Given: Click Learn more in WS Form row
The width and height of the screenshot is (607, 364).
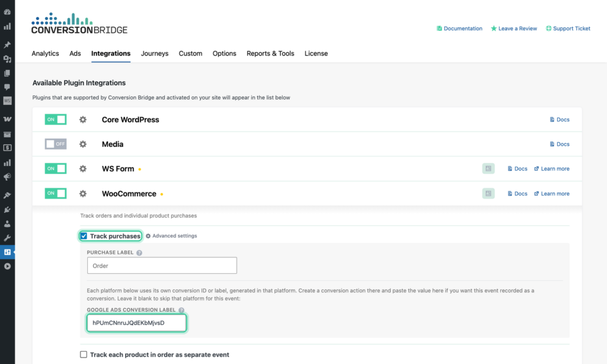Looking at the screenshot, I should coord(552,169).
